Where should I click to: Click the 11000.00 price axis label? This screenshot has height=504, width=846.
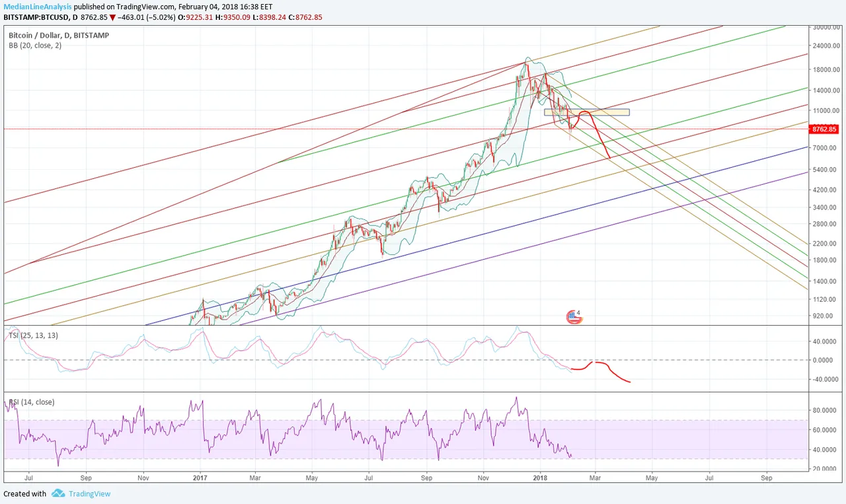point(827,110)
